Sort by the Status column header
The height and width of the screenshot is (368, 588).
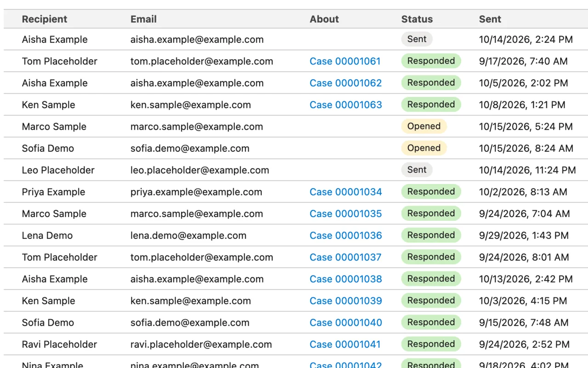(x=417, y=19)
